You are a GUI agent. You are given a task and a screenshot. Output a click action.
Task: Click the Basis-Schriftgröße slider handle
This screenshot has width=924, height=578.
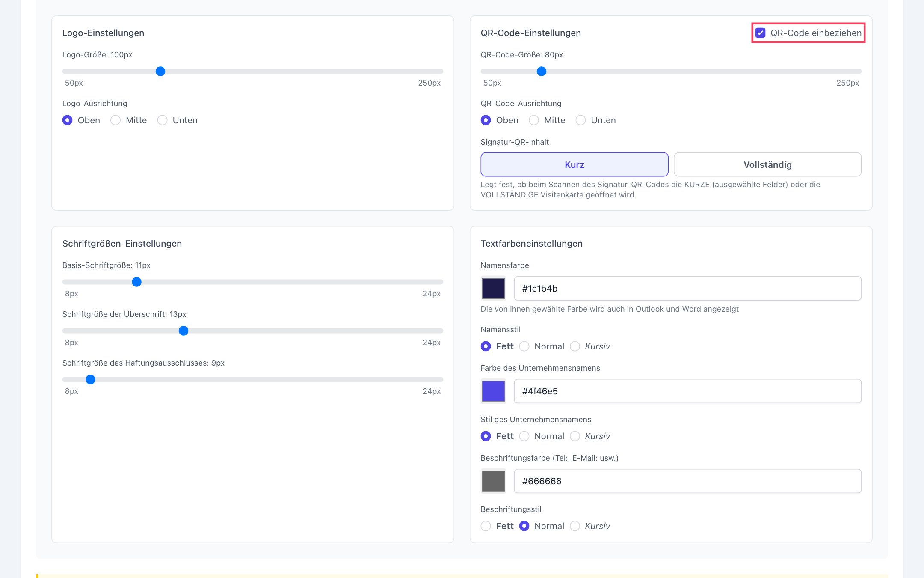point(136,282)
